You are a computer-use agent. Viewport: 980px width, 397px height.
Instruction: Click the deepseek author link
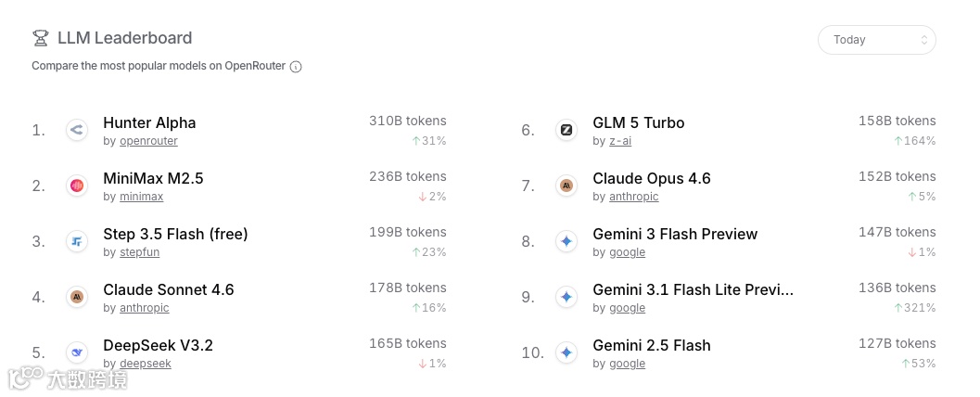pos(145,364)
